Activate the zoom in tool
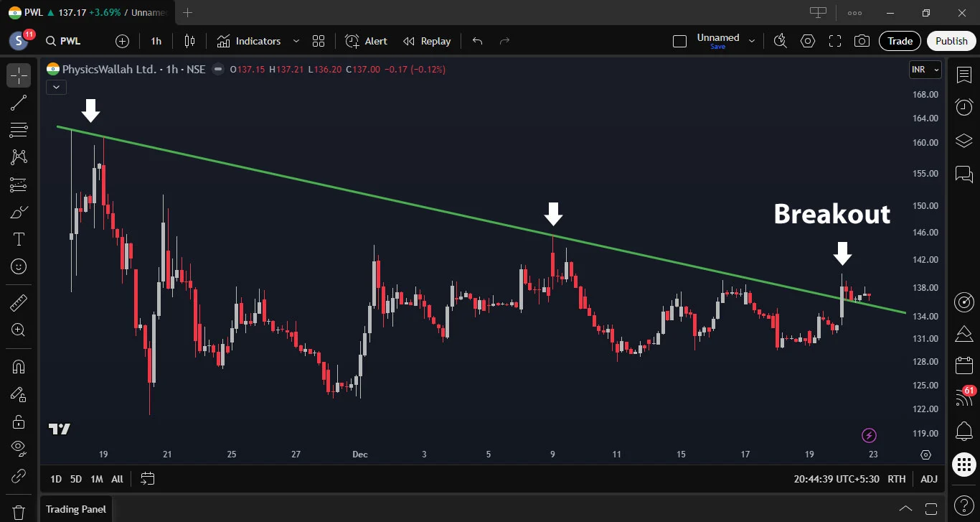 19,330
